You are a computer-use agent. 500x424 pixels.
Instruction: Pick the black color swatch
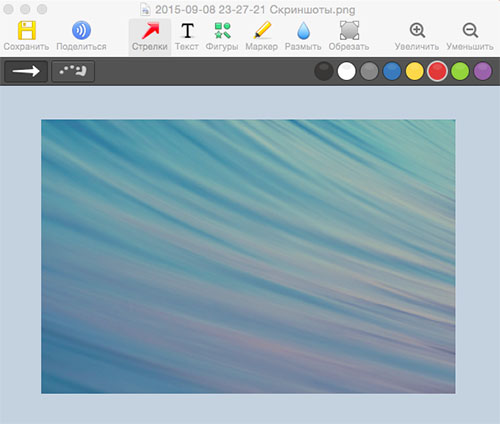324,71
